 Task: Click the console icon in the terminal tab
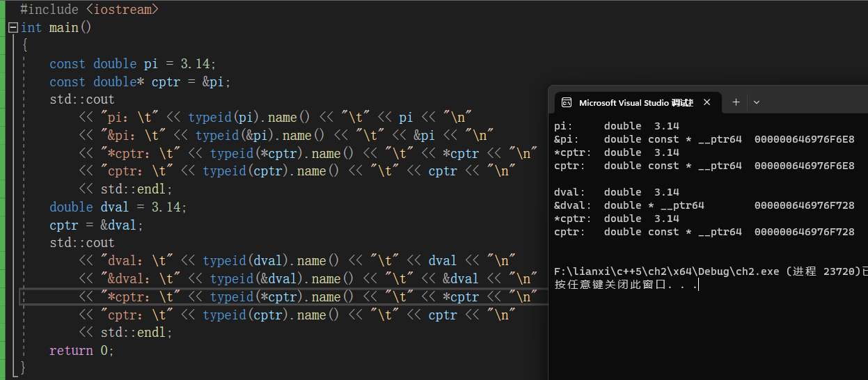point(567,102)
